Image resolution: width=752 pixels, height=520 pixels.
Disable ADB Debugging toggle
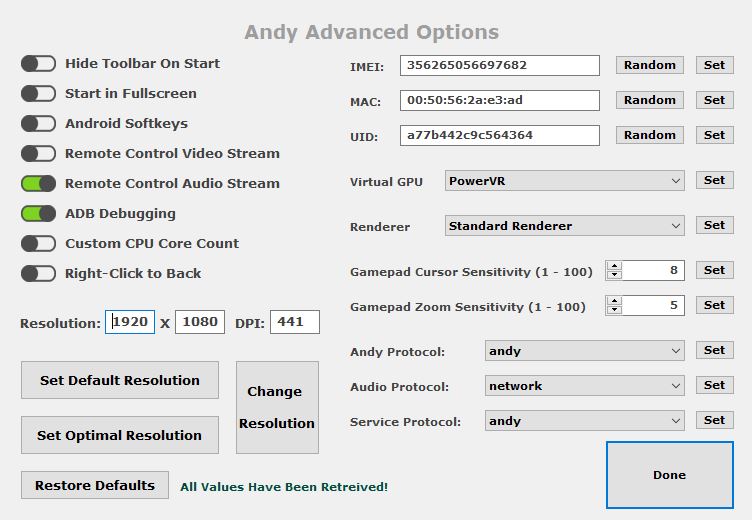click(38, 213)
